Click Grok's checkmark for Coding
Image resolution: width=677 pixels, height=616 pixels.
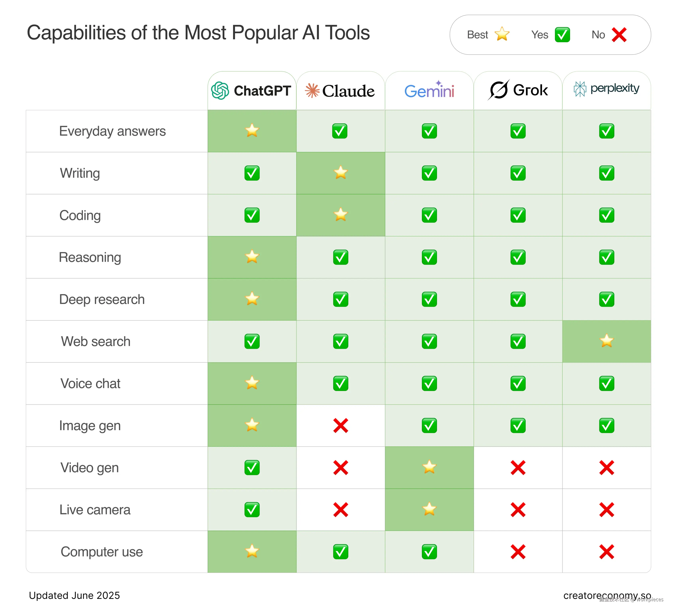click(x=518, y=215)
